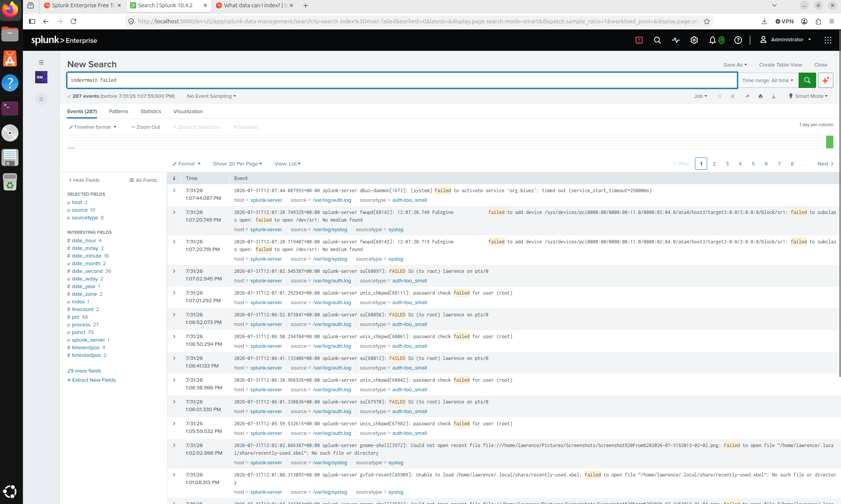Viewport: 841px width, 504px height.
Task: Open browser downloads panel
Action: (x=764, y=21)
